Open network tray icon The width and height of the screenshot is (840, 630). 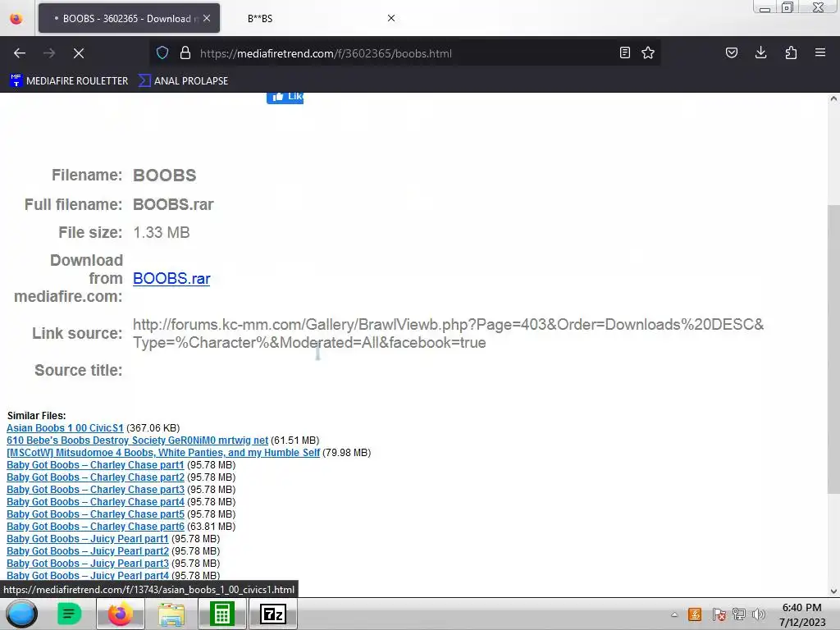click(x=739, y=614)
